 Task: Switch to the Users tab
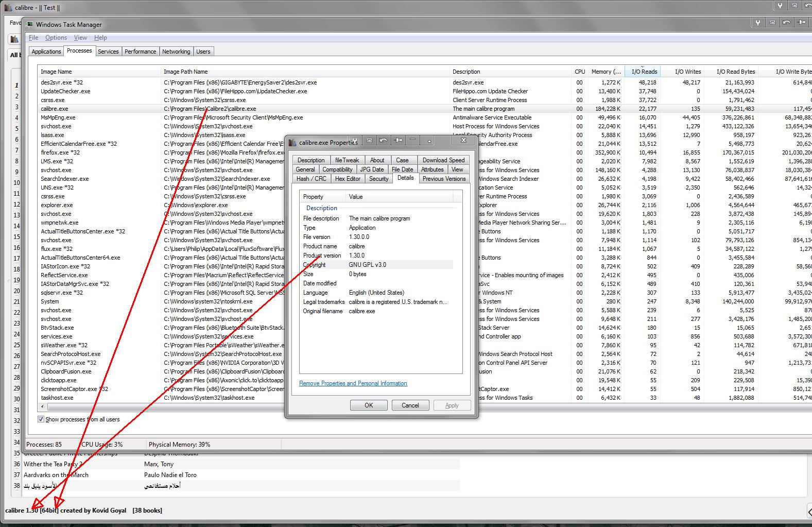203,52
